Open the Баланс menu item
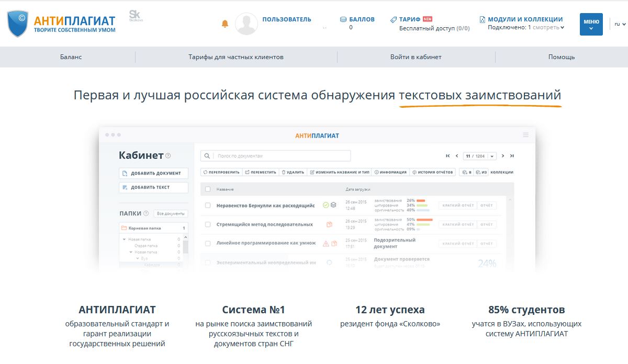Viewport: 628px width, 364px height. coord(71,57)
